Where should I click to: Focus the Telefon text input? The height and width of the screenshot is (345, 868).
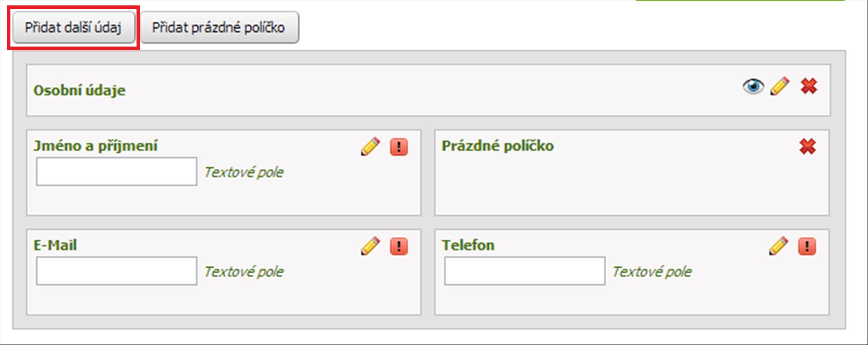tap(524, 271)
